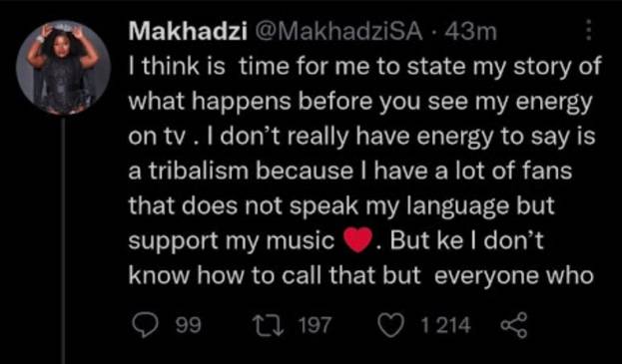622x364 pixels.
Task: Open the three-dot more options menu
Action: pyautogui.click(x=589, y=31)
